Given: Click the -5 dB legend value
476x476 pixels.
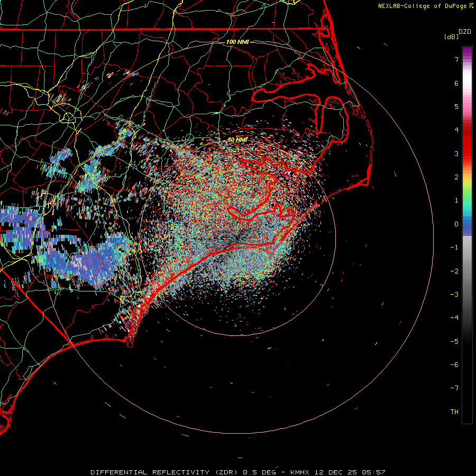Looking at the screenshot, I should 454,342.
